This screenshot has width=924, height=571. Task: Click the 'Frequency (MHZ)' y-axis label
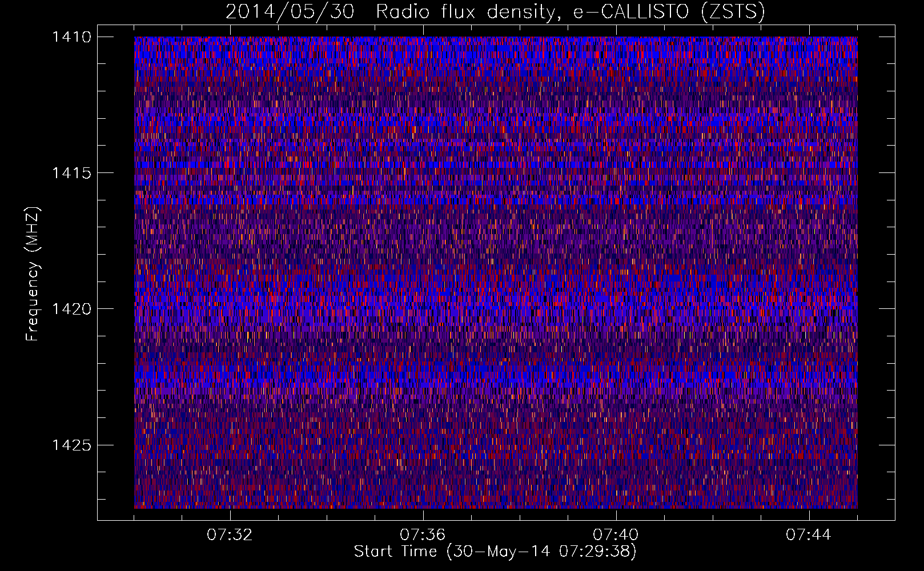pyautogui.click(x=33, y=274)
